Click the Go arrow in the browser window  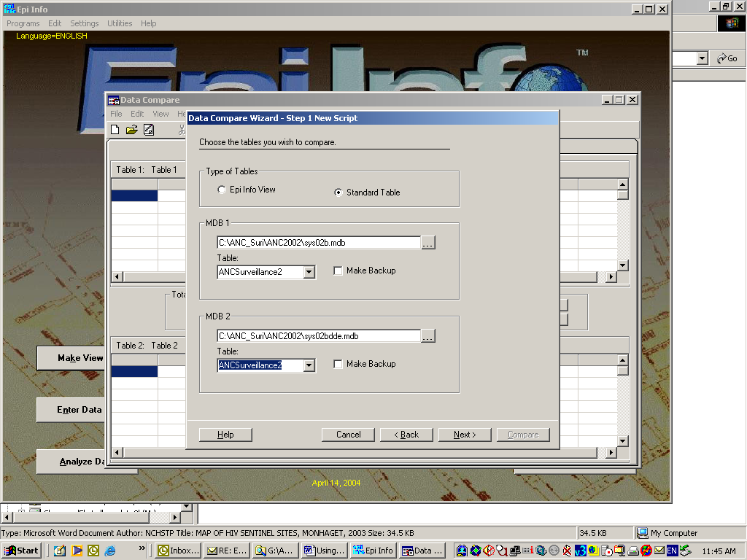(x=727, y=58)
